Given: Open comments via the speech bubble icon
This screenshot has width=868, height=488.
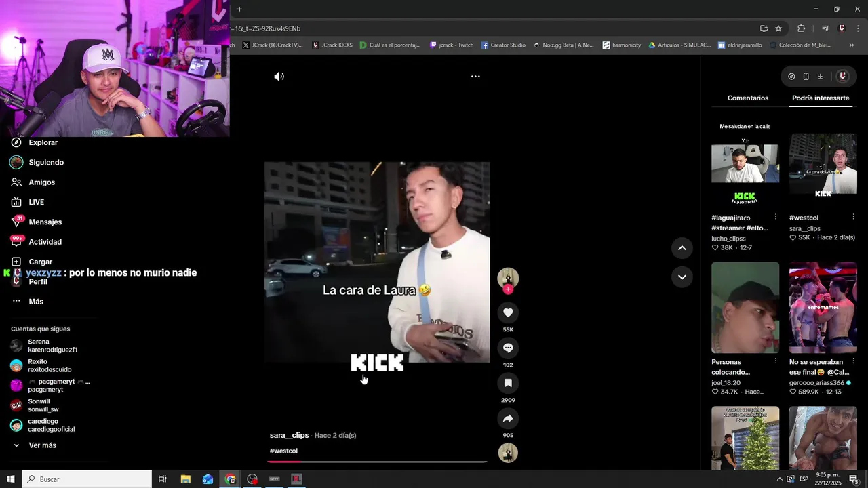Looking at the screenshot, I should (x=508, y=348).
